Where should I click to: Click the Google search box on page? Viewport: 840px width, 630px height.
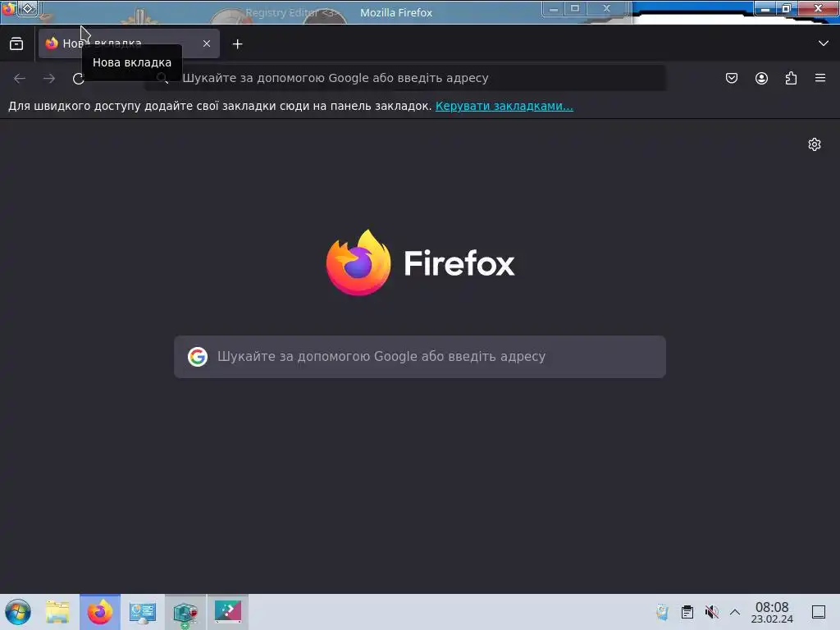tap(420, 357)
